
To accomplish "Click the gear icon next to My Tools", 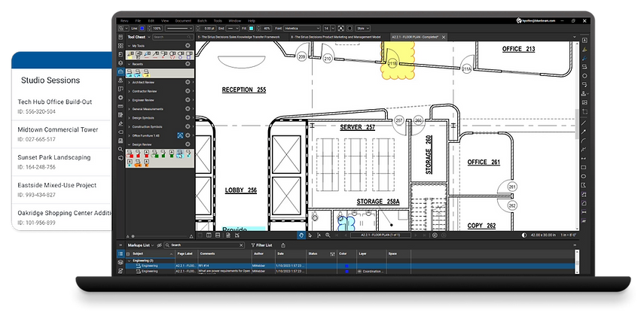I will [188, 46].
